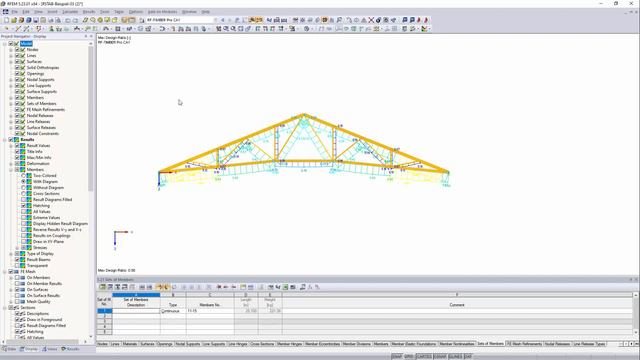640x360 pixels.
Task: Close the Sets of Members table panel
Action: click(636, 280)
